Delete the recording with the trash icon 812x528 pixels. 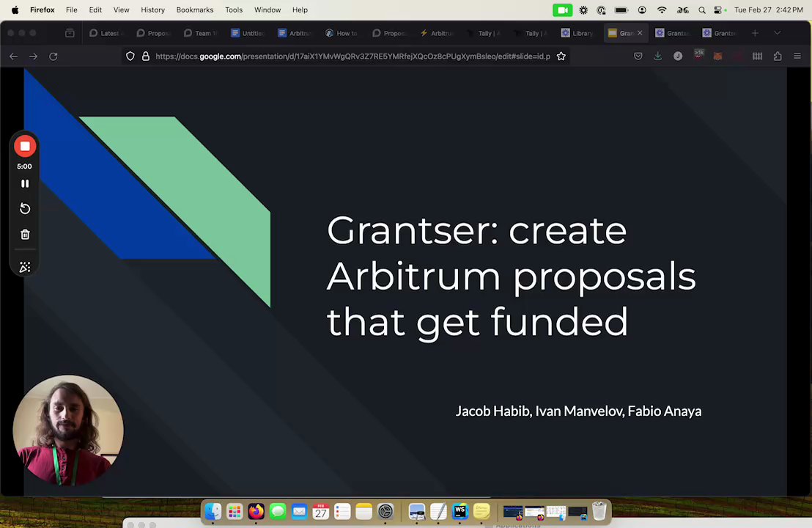coord(25,235)
